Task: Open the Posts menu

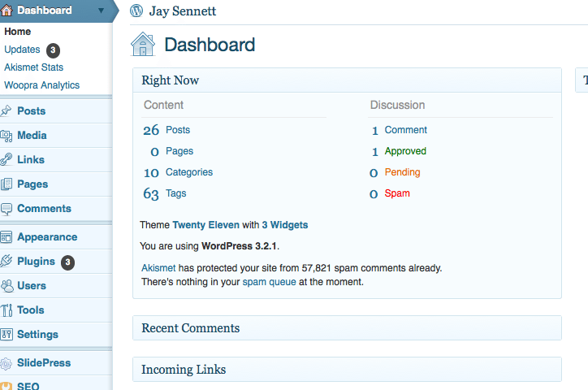Action: 31,111
